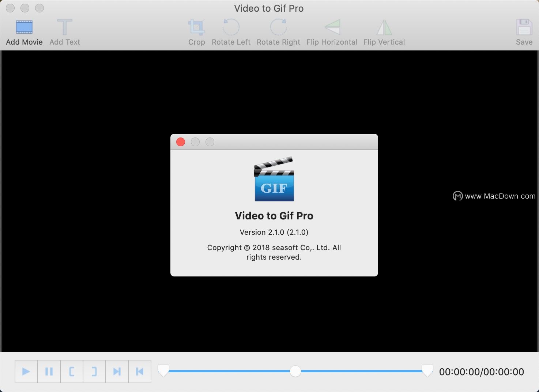Select the Add Text tool
The image size is (539, 392).
pyautogui.click(x=64, y=27)
